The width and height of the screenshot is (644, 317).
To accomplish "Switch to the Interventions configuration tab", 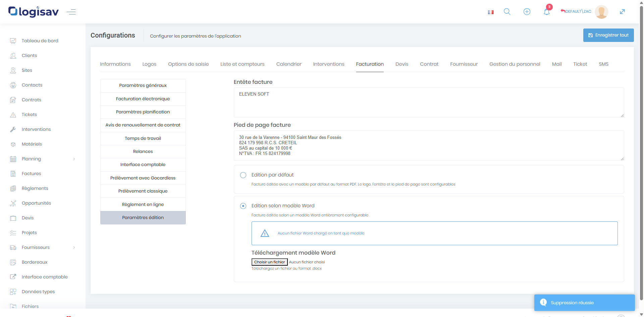I will tap(328, 64).
